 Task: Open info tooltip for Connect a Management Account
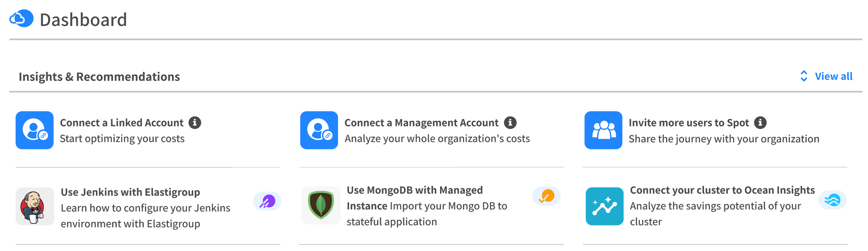click(x=510, y=123)
